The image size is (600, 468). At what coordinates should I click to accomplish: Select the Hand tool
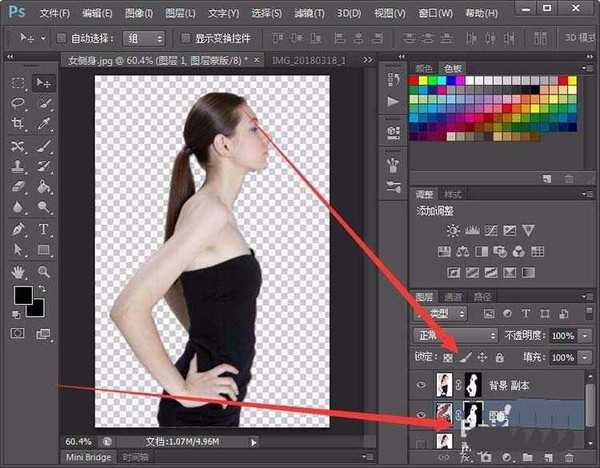(18, 271)
